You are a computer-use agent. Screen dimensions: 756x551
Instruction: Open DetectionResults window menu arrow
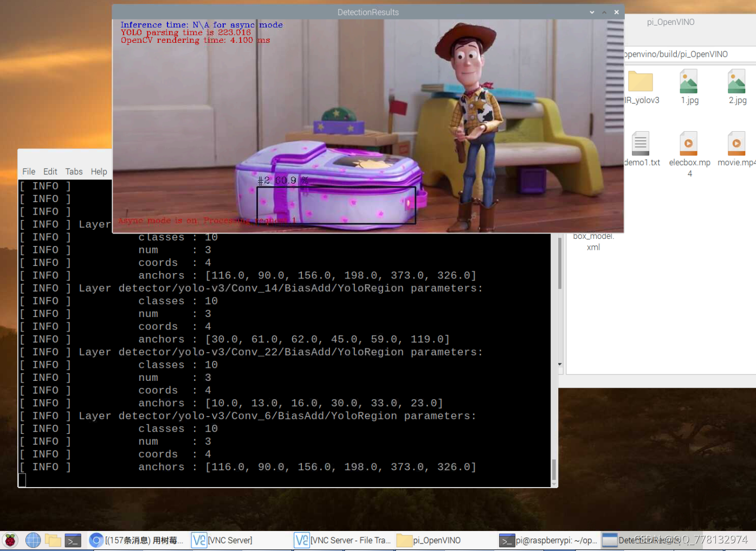[x=592, y=12]
